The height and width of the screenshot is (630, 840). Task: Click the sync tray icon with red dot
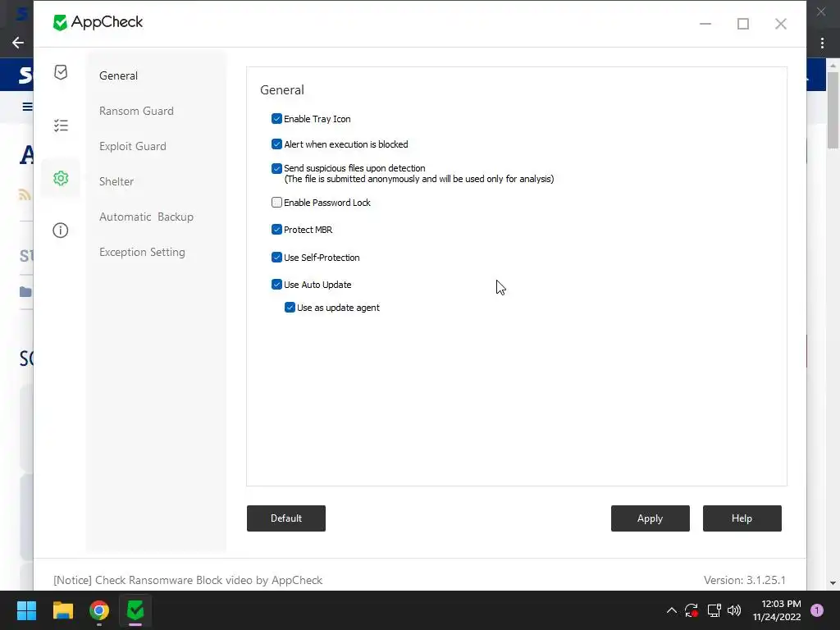click(x=692, y=610)
